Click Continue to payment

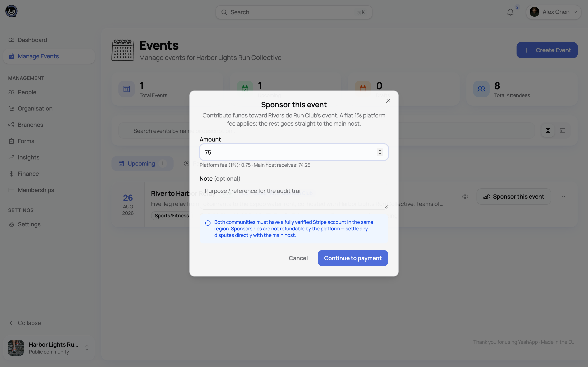(353, 258)
